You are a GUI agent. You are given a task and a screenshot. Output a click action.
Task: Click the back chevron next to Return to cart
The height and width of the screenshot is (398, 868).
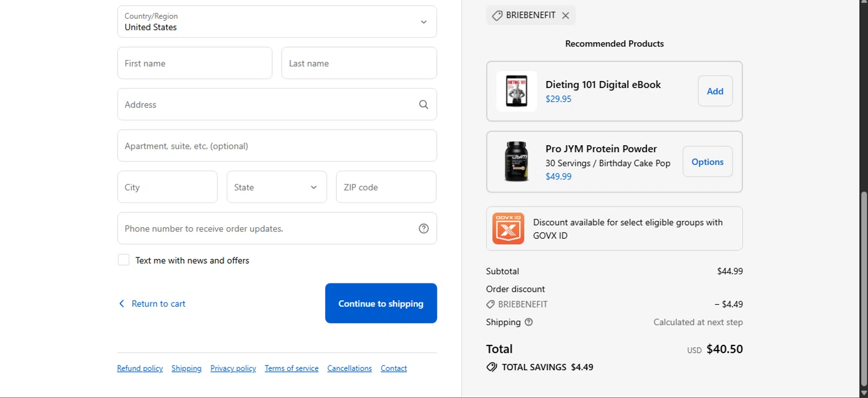122,304
